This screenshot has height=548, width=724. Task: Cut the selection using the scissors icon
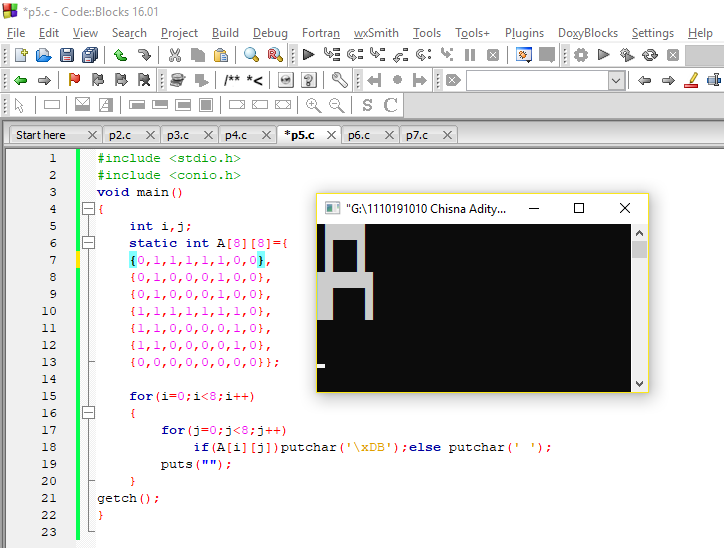[x=175, y=55]
